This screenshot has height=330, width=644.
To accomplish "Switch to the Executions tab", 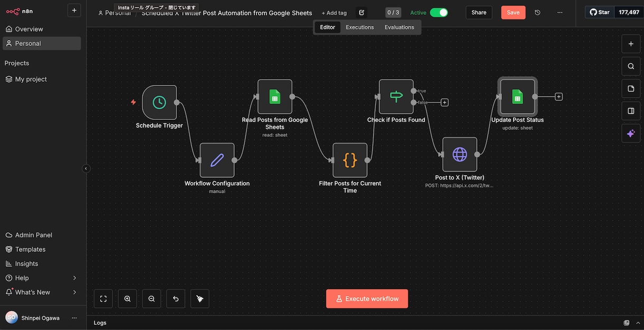I will click(360, 27).
